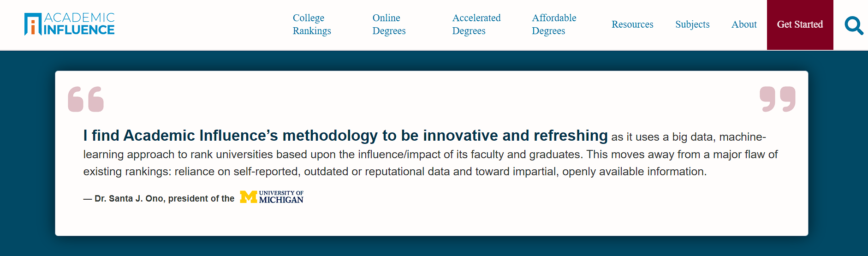
Task: Click the white testimonial card
Action: click(x=432, y=153)
